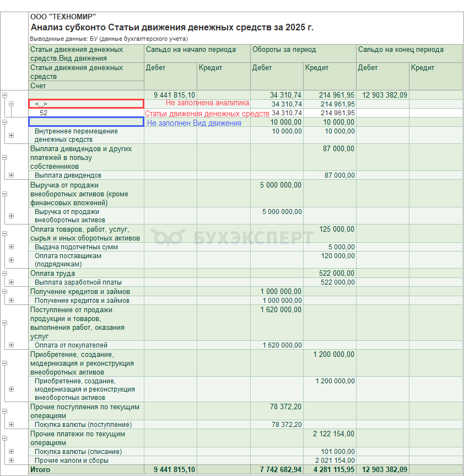Select the Выдача подотчетных сумм label
464x476 pixels.
(76, 247)
